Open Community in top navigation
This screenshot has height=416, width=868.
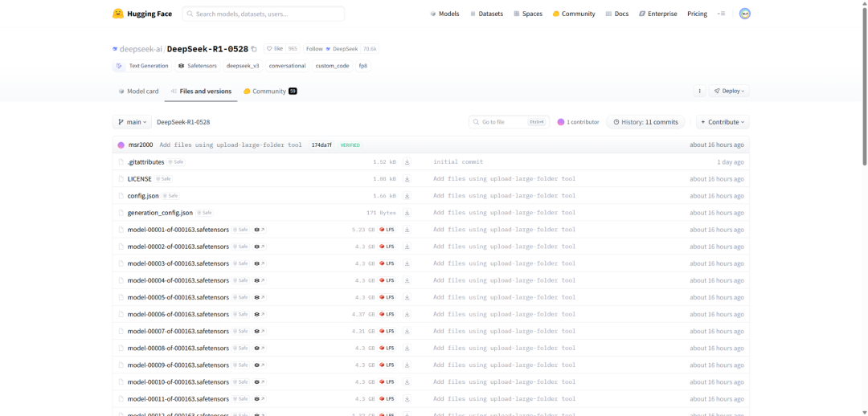pos(574,14)
